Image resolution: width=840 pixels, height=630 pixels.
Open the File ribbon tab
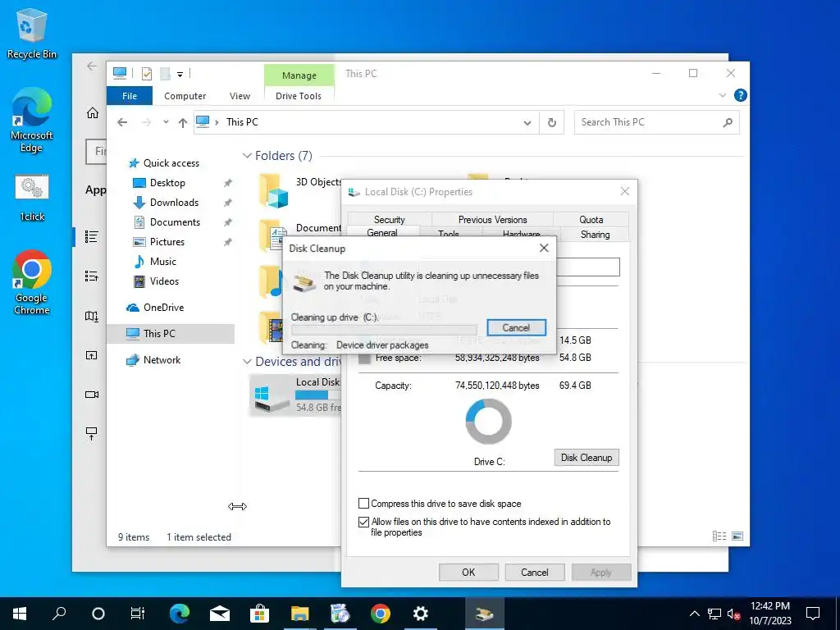[130, 96]
